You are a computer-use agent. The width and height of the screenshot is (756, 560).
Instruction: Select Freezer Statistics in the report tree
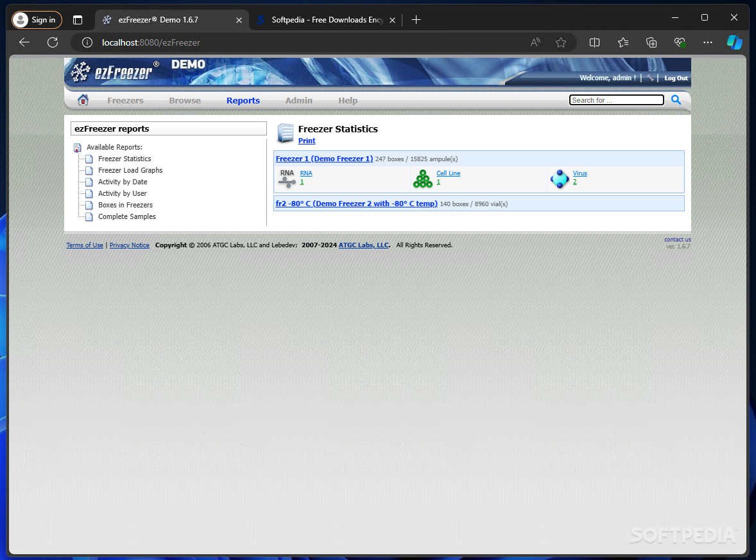tap(125, 159)
